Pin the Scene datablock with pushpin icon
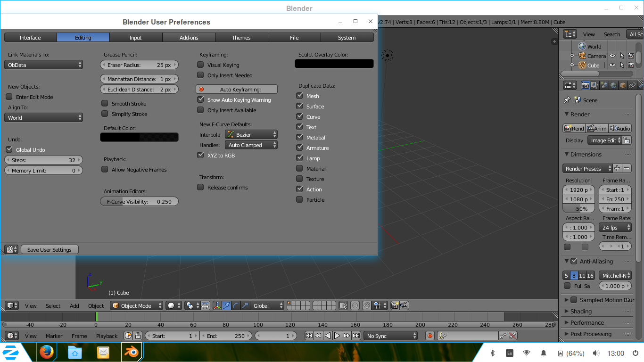Image resolution: width=644 pixels, height=362 pixels. pyautogui.click(x=566, y=100)
